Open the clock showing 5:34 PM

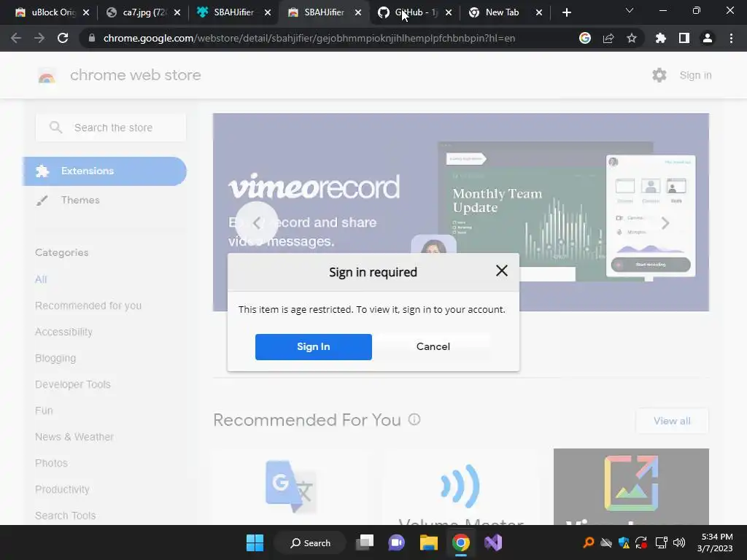pyautogui.click(x=716, y=542)
